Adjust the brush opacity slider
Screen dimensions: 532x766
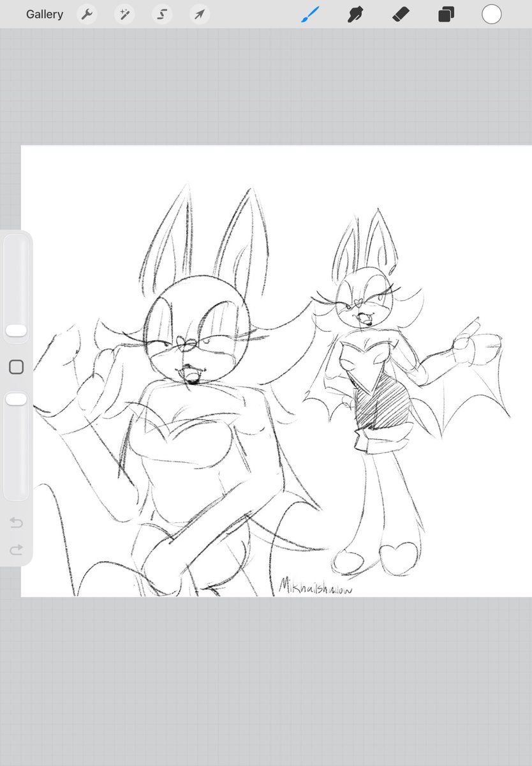(x=16, y=445)
